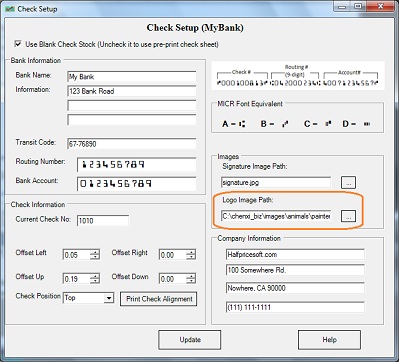Focus the Bank Name field
This screenshot has width=399, height=362.
(132, 77)
